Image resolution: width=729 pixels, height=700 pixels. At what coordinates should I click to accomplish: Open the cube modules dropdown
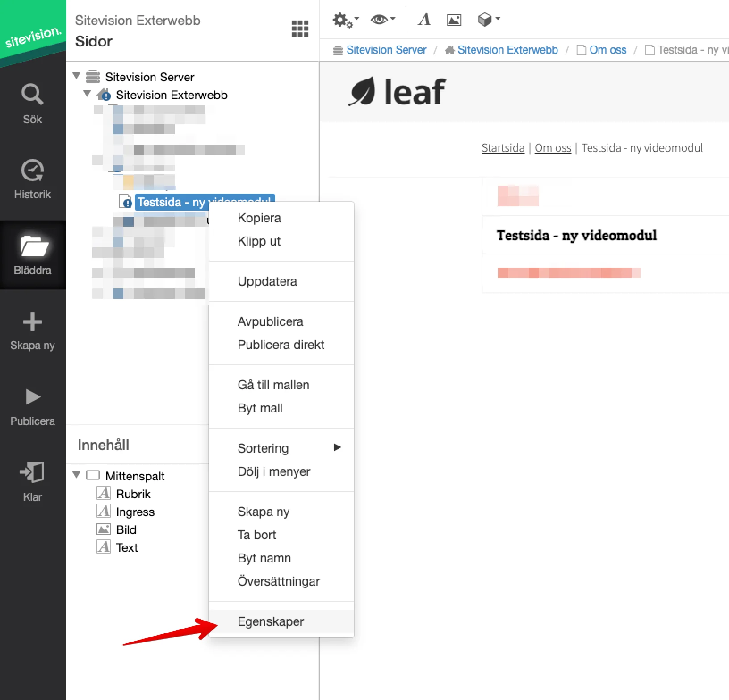(x=489, y=19)
